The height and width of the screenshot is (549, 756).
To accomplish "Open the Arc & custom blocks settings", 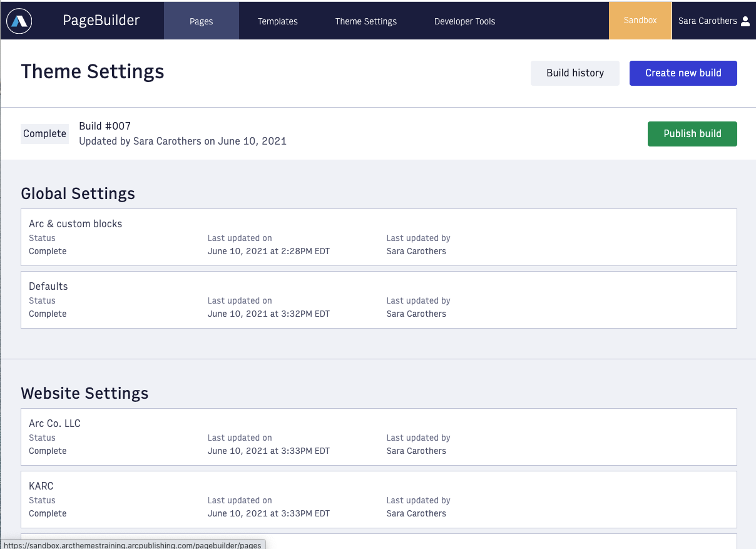I will pyautogui.click(x=379, y=237).
